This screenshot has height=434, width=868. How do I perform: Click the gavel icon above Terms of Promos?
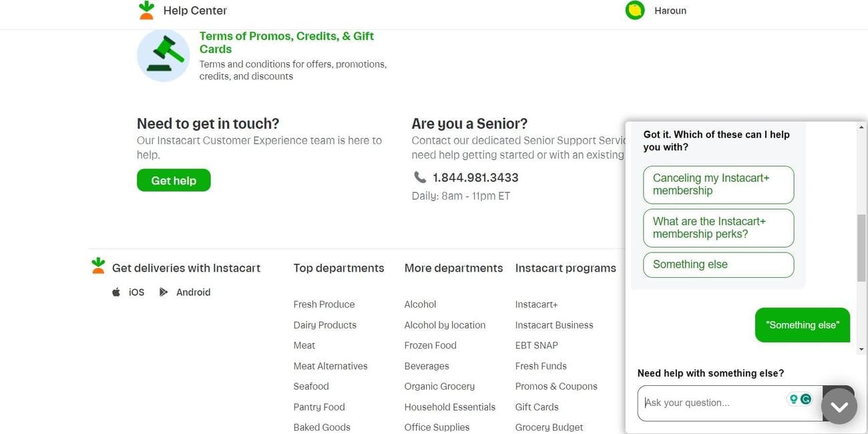coord(163,54)
